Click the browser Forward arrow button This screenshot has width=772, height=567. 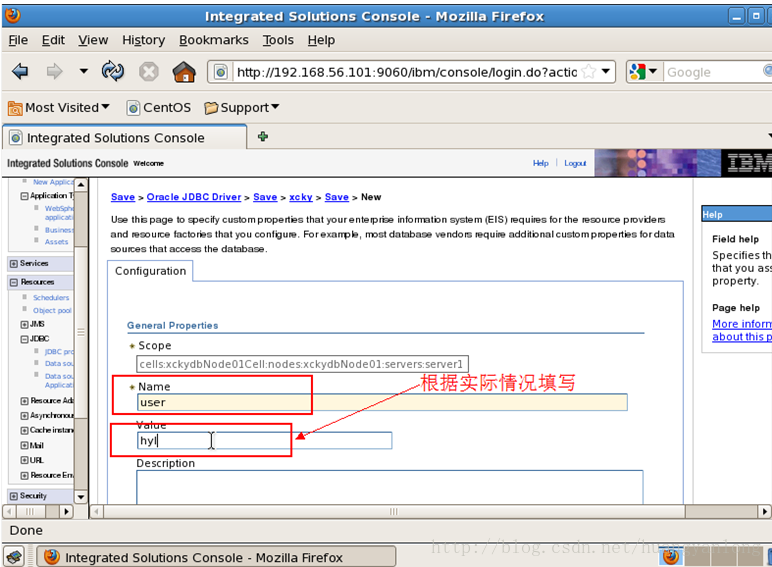click(x=54, y=72)
